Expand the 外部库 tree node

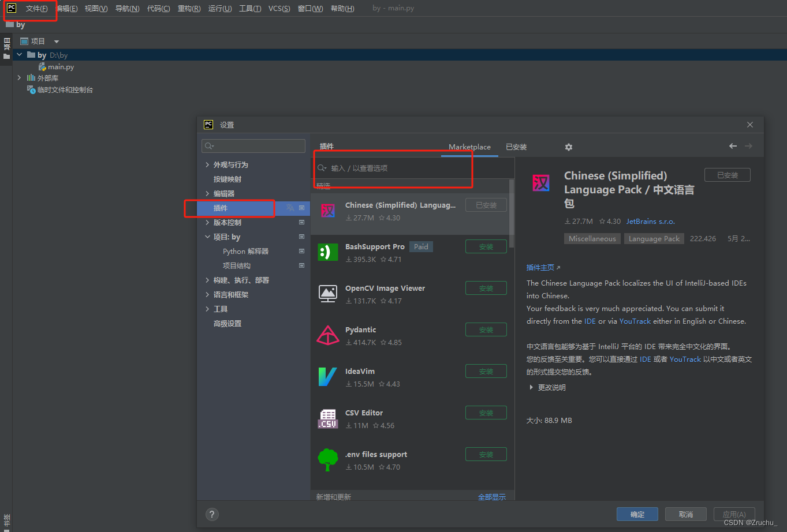click(19, 78)
